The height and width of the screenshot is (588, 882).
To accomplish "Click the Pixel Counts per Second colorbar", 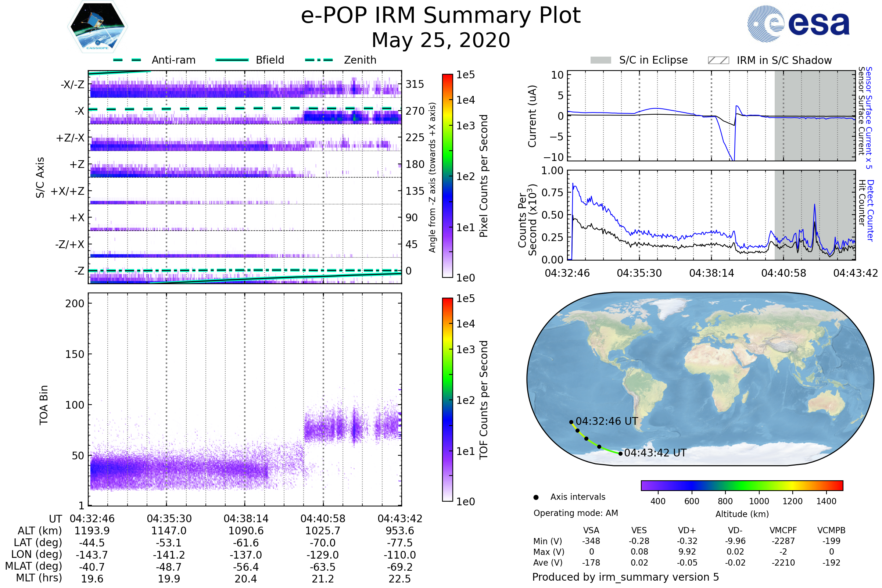I will pos(448,176).
